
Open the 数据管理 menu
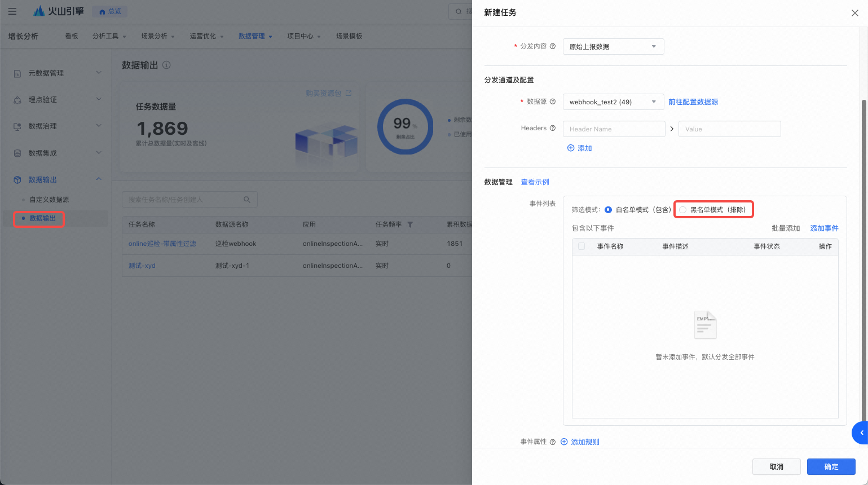[255, 36]
